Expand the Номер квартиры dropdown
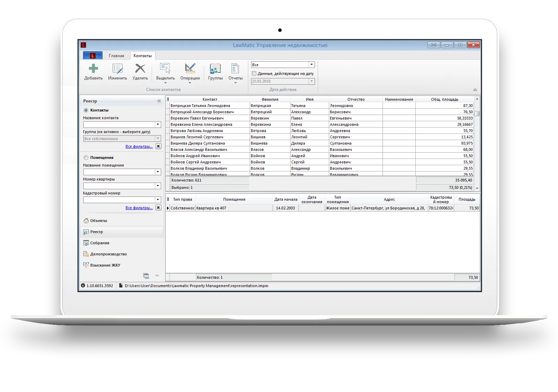 [158, 186]
